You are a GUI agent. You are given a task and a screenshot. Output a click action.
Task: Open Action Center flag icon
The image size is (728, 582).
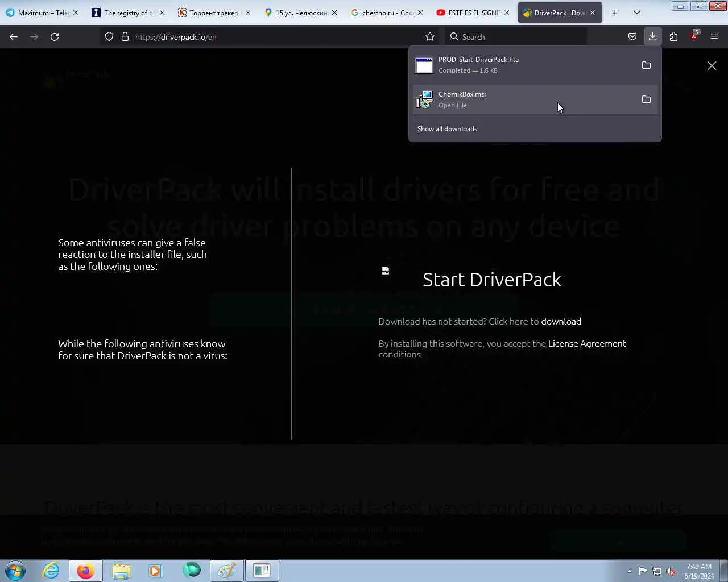click(643, 571)
